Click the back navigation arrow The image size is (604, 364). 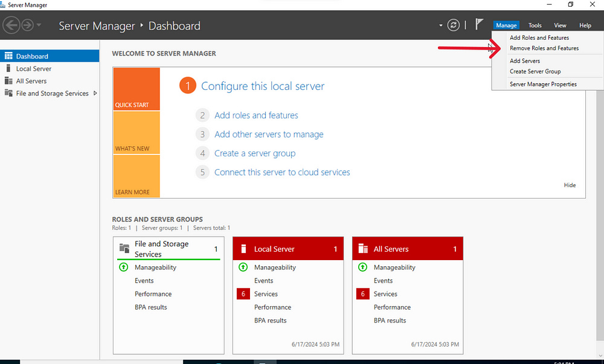point(11,25)
